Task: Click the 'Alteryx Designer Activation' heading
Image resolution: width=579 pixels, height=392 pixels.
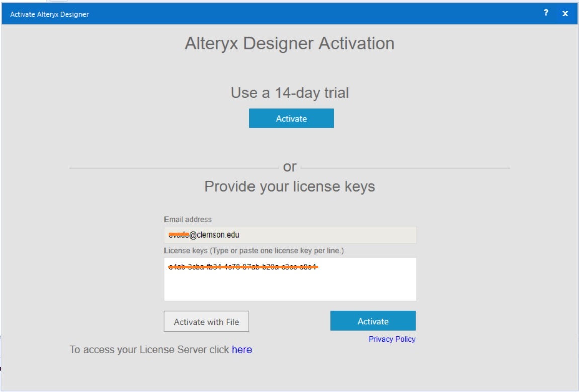Action: (290, 43)
